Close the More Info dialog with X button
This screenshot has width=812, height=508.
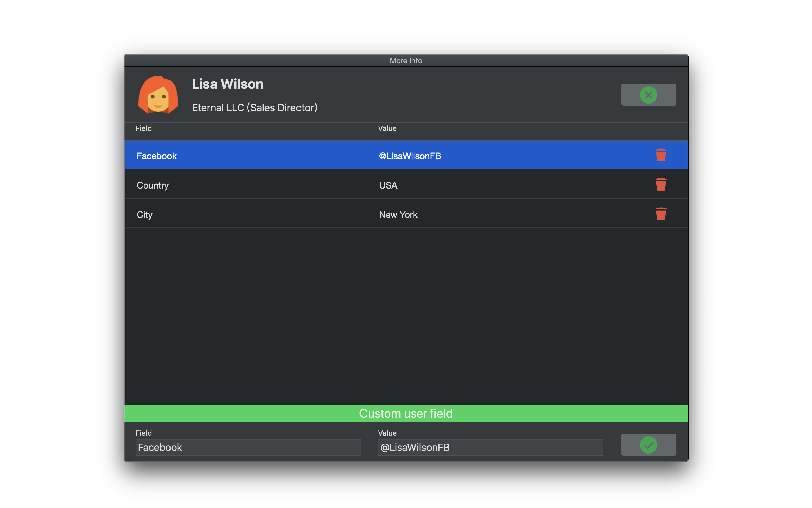[x=648, y=95]
